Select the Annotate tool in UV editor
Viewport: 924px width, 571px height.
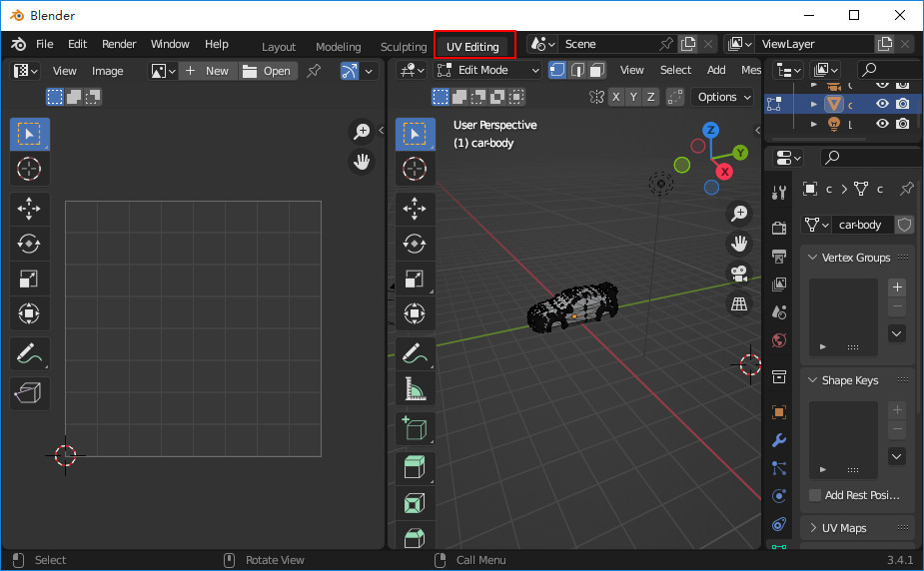click(30, 352)
